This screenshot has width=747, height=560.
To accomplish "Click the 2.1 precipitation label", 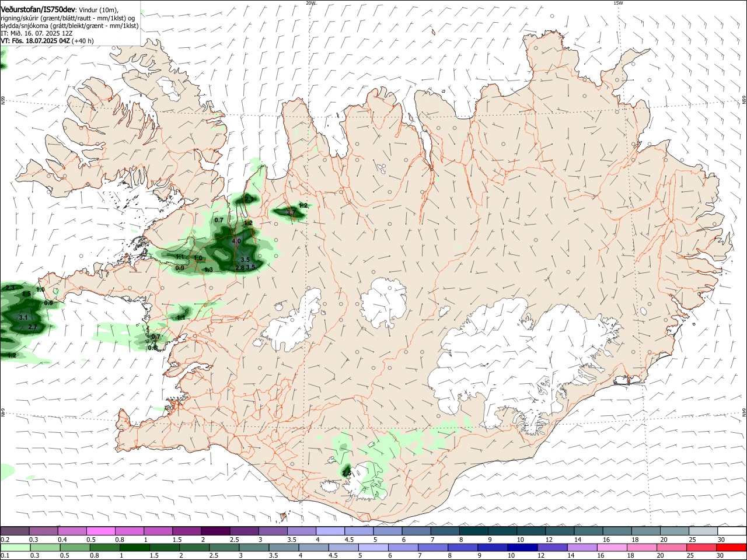I will tap(250, 199).
